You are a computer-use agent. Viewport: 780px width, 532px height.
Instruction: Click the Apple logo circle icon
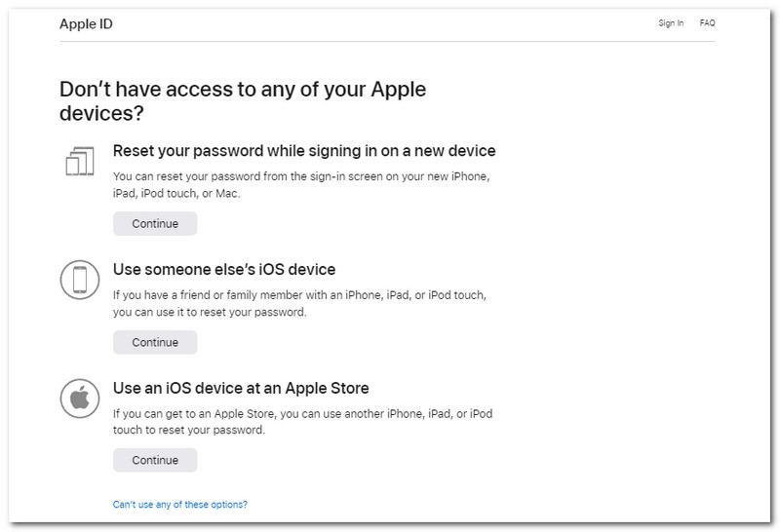(x=80, y=399)
